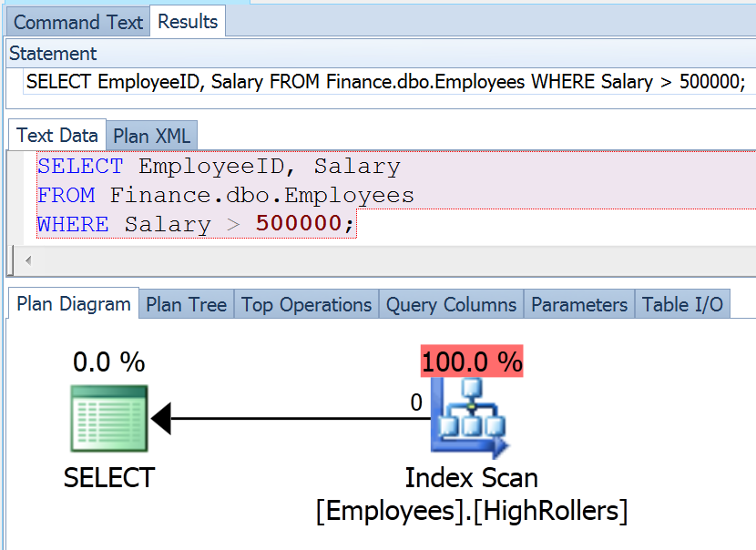756x550 pixels.
Task: Click the [Employees].[HighRollers] index name
Action: pyautogui.click(x=471, y=511)
